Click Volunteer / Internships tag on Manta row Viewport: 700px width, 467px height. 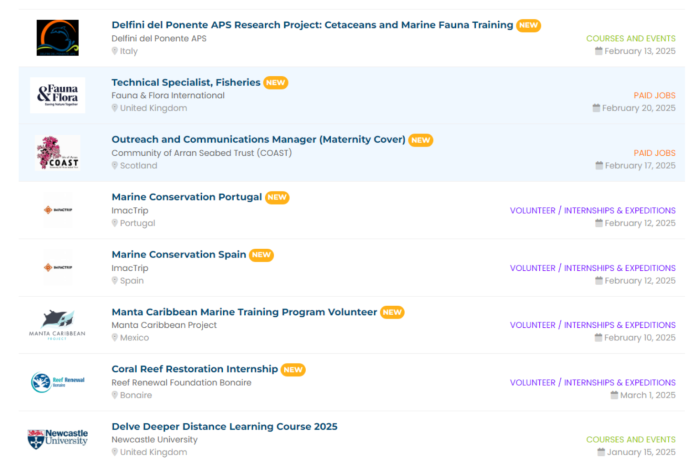click(593, 325)
